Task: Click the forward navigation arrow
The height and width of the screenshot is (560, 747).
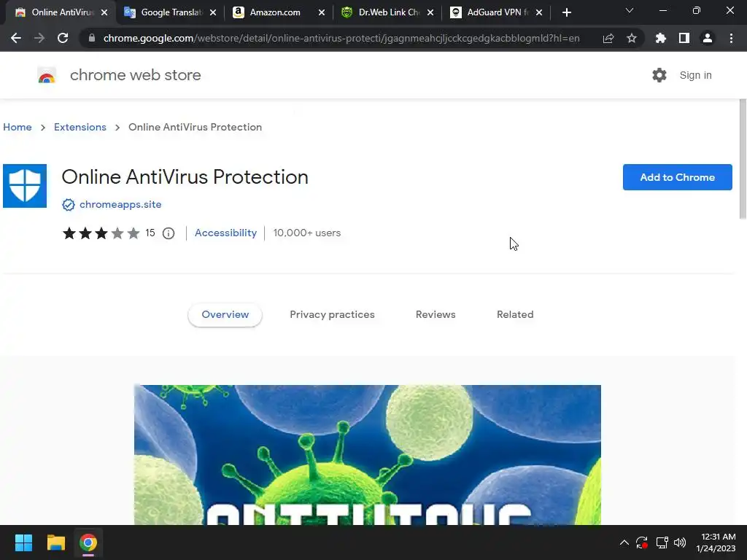Action: pyautogui.click(x=39, y=38)
